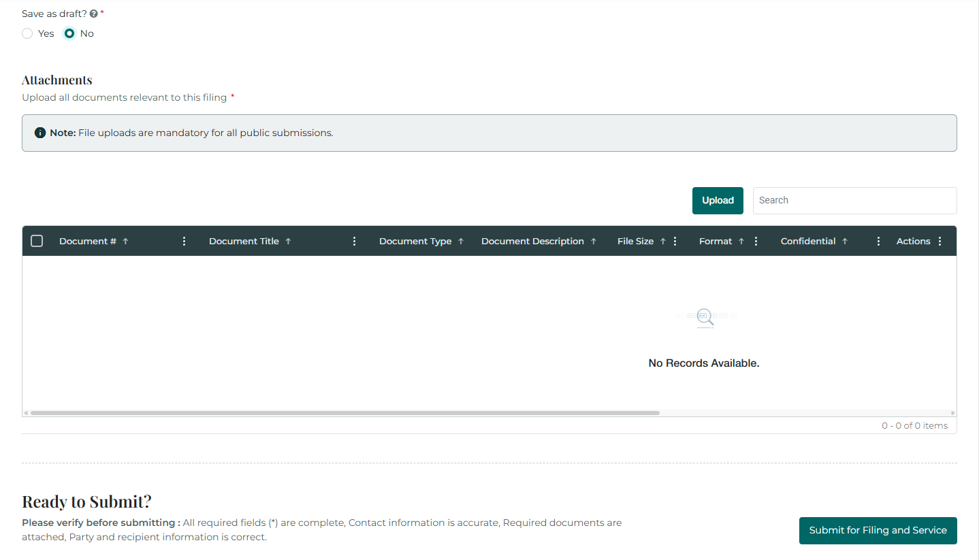This screenshot has width=979, height=560.
Task: Click the horizontal scrollbar below the table
Action: pyautogui.click(x=340, y=412)
